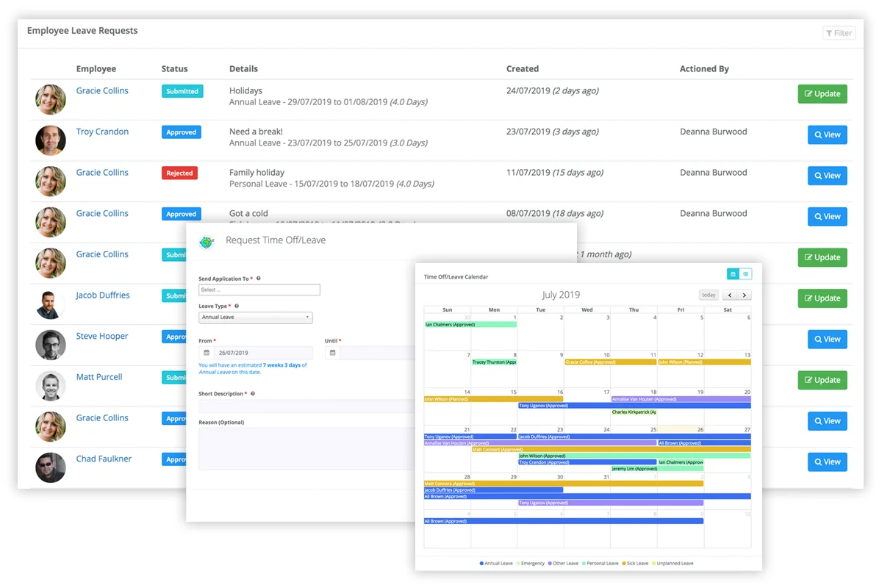
Task: Toggle Other Leave legend item in calendar
Action: [x=562, y=563]
